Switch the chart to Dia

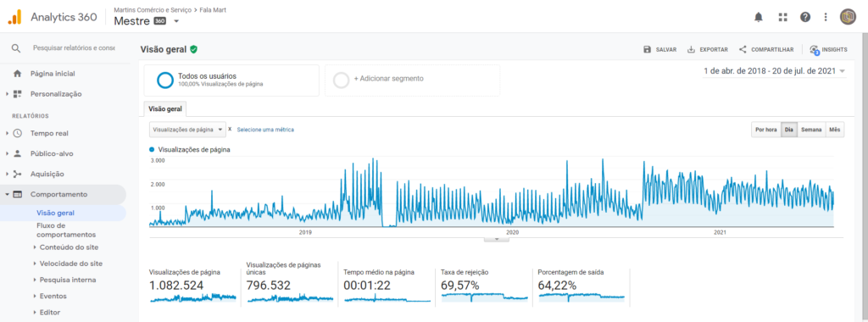click(x=789, y=130)
